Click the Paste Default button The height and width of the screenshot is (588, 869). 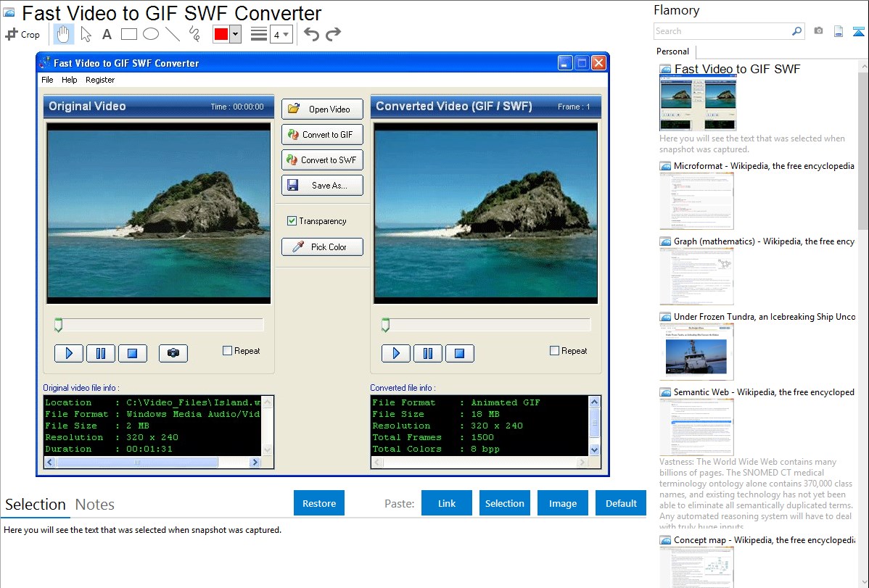pos(621,503)
